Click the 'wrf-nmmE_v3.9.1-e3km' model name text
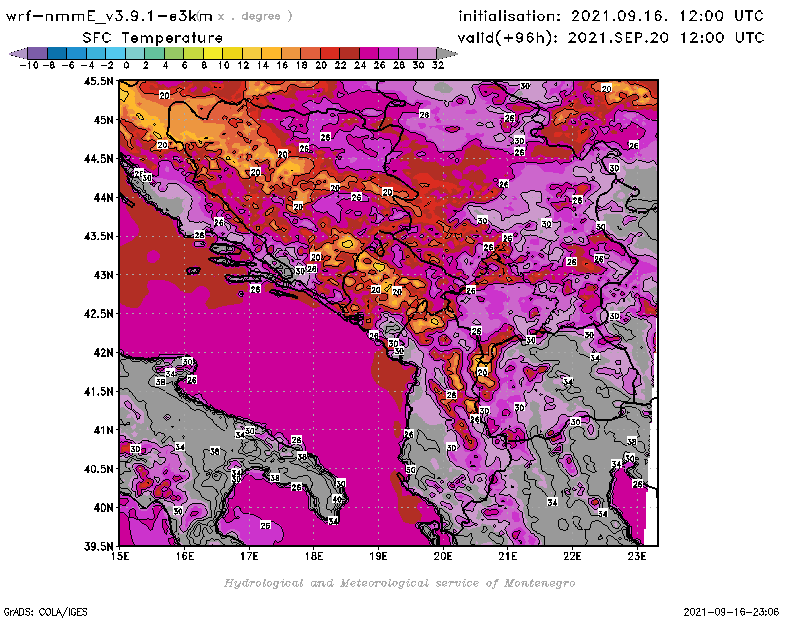The image size is (800, 618). coord(109,16)
